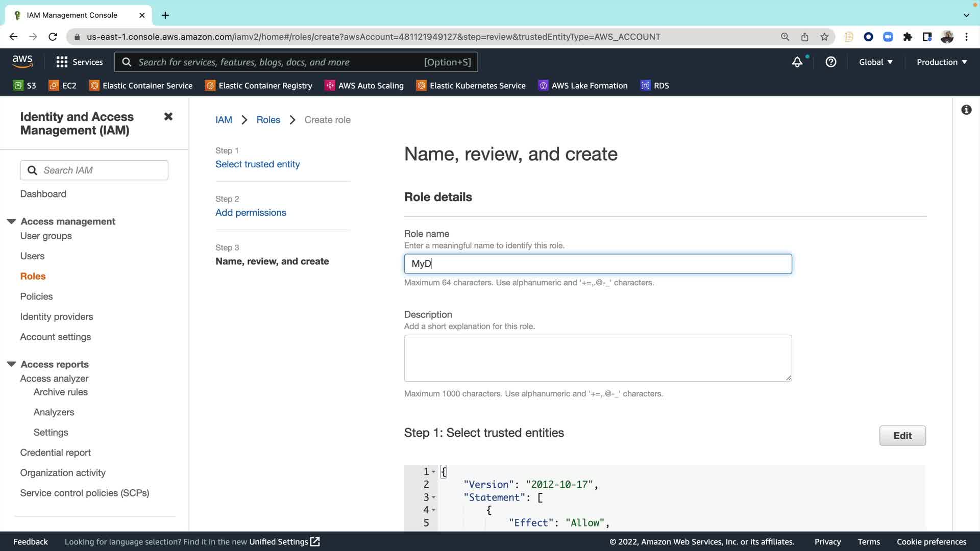Viewport: 980px width, 551px height.
Task: Open the RDS favorites shortcut
Action: (x=655, y=86)
